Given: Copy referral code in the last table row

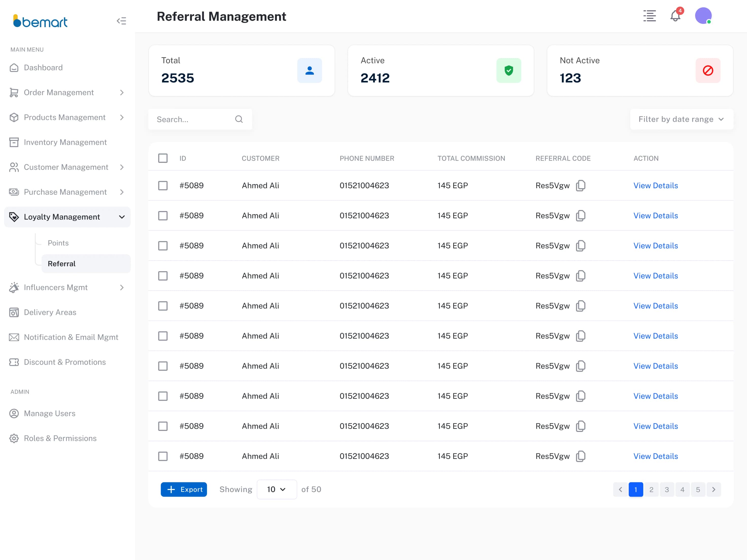Looking at the screenshot, I should pos(581,456).
